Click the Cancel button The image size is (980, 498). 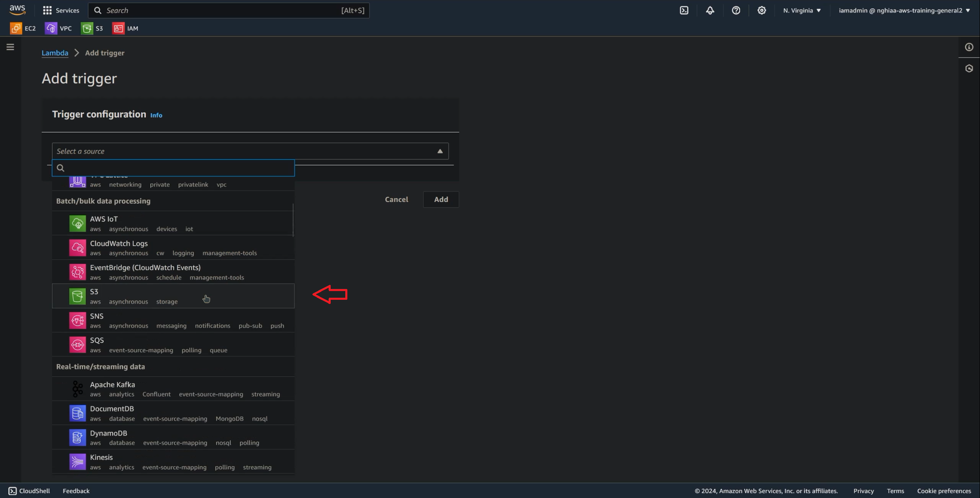396,199
